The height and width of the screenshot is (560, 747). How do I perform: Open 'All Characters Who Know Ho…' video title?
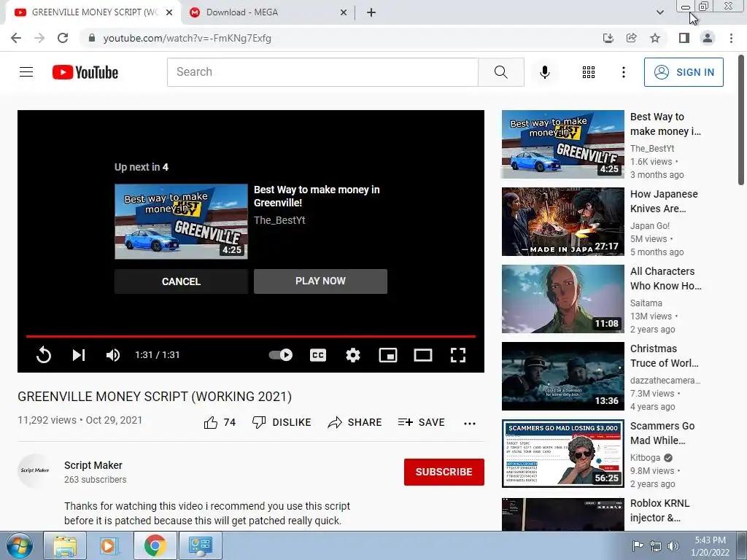pyautogui.click(x=665, y=279)
